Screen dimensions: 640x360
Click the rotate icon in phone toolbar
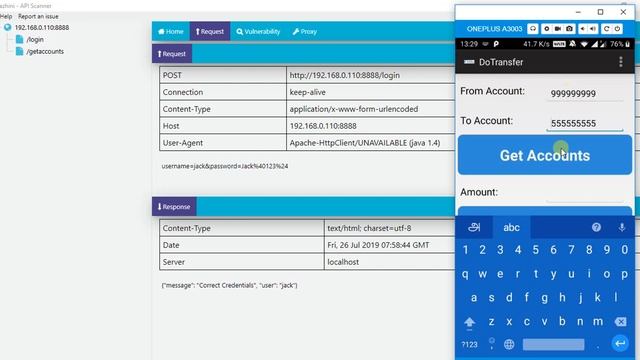point(607,29)
